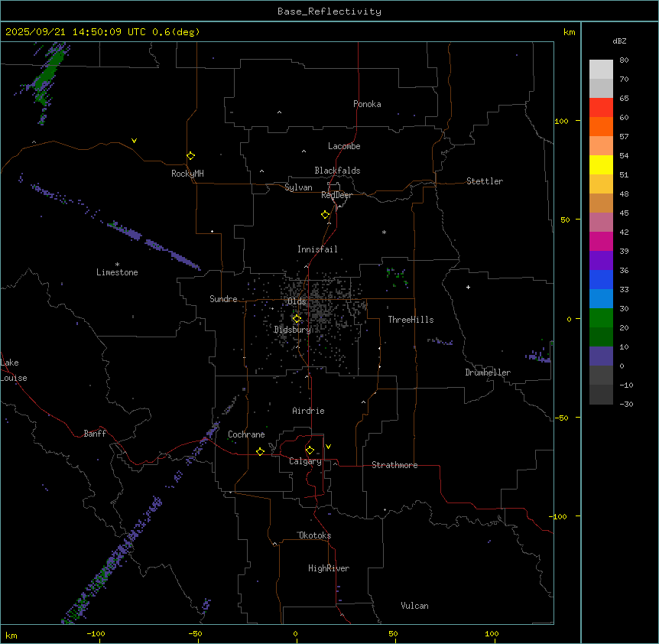The width and height of the screenshot is (659, 644).
Task: Click the magenta swatch in the dBZ legend
Action: click(x=601, y=241)
